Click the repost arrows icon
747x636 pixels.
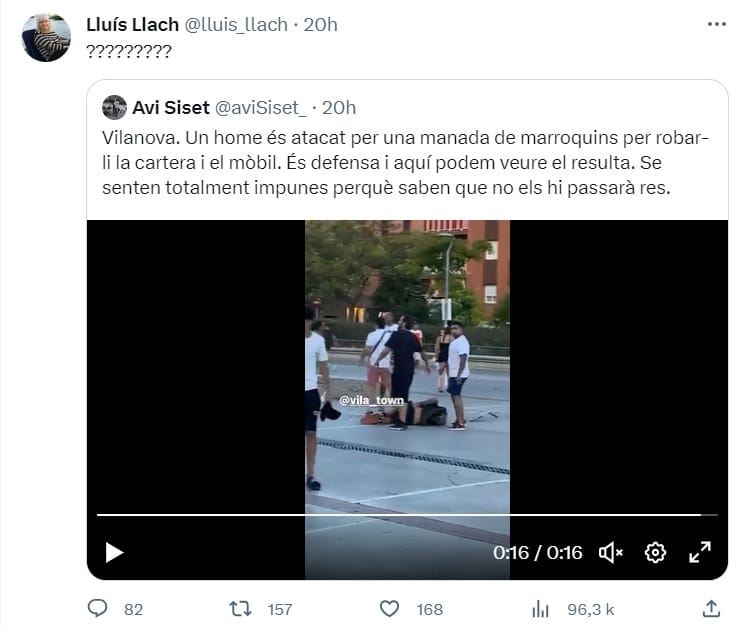[240, 608]
